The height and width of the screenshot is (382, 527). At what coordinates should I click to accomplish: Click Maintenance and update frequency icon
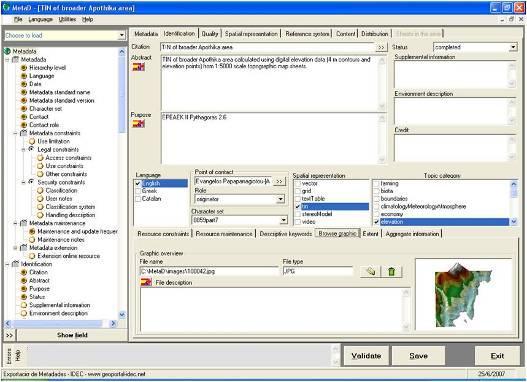click(32, 231)
